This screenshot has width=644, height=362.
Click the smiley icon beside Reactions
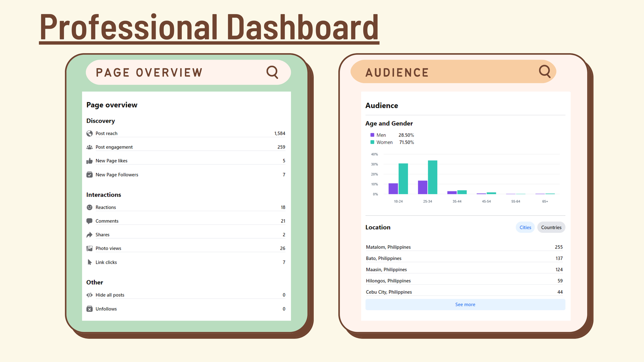pyautogui.click(x=89, y=207)
